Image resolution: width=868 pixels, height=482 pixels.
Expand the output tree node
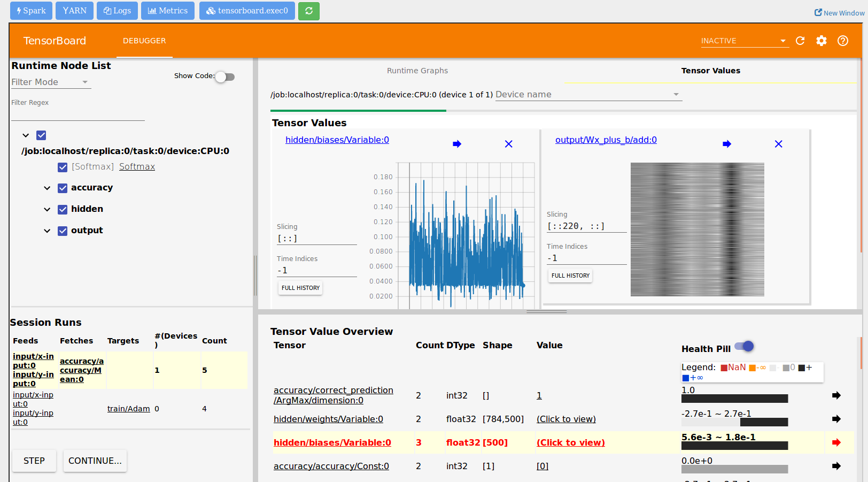click(x=47, y=231)
